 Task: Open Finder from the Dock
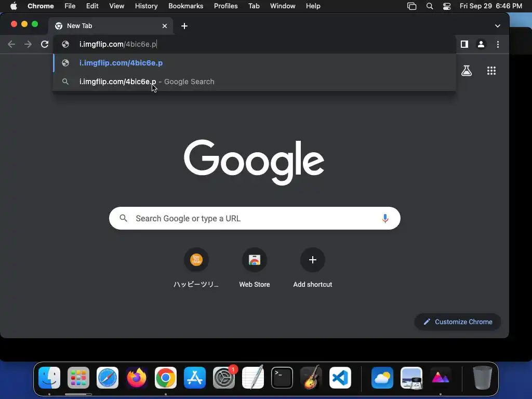(x=49, y=378)
